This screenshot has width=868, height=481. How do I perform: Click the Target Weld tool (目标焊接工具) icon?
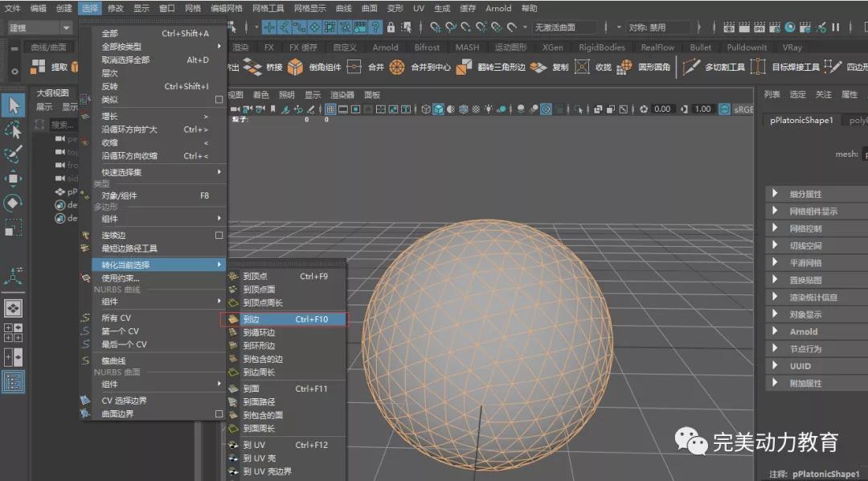(x=759, y=68)
